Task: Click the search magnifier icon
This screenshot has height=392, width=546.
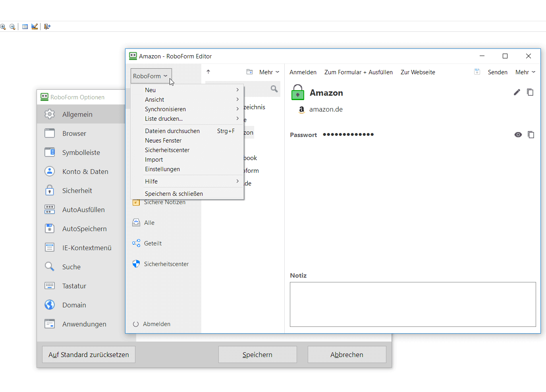Action: click(x=274, y=89)
